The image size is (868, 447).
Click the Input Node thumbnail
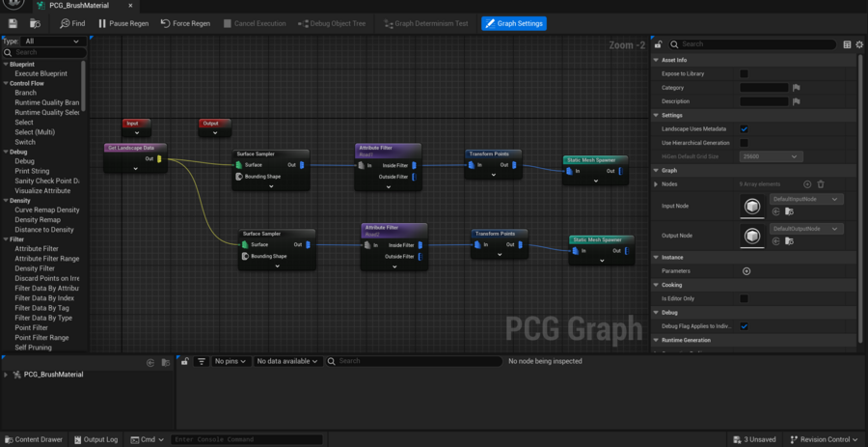pyautogui.click(x=752, y=206)
